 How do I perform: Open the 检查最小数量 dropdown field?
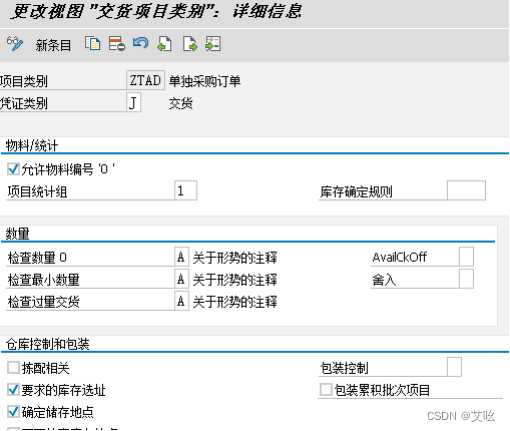pos(181,279)
